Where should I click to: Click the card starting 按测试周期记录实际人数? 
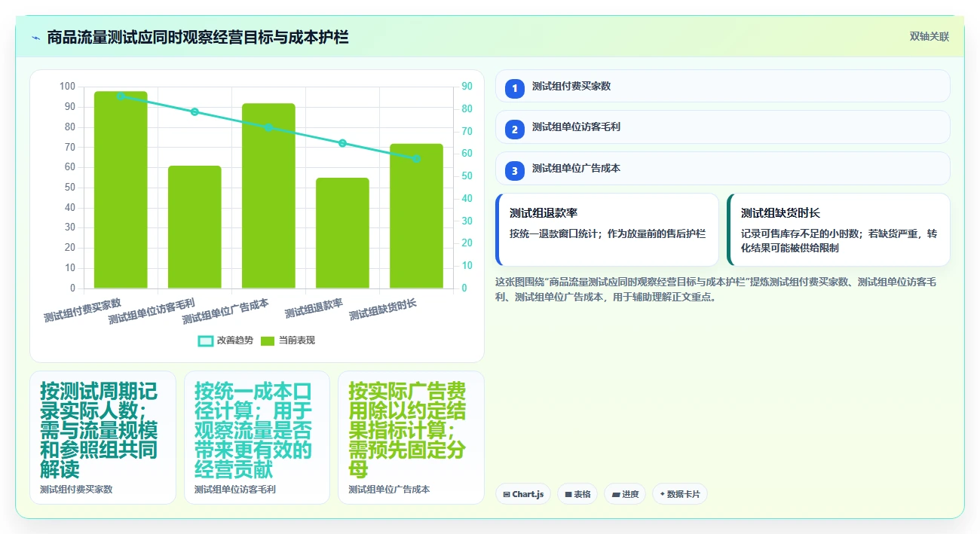[103, 438]
